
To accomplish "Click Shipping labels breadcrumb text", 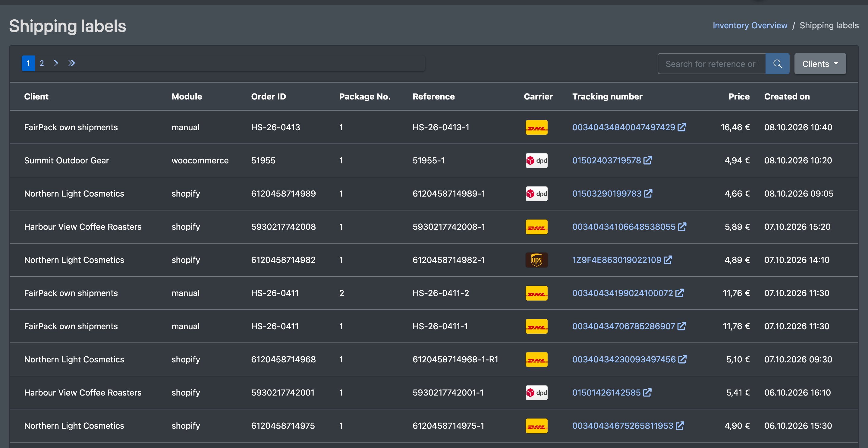I will coord(829,25).
